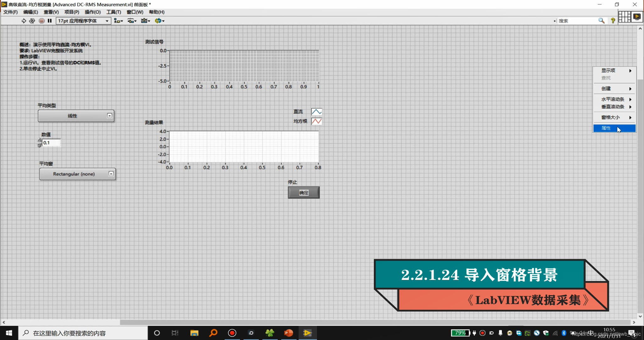This screenshot has width=644, height=340.
Task: Click the 确定 stop button
Action: pyautogui.click(x=304, y=193)
